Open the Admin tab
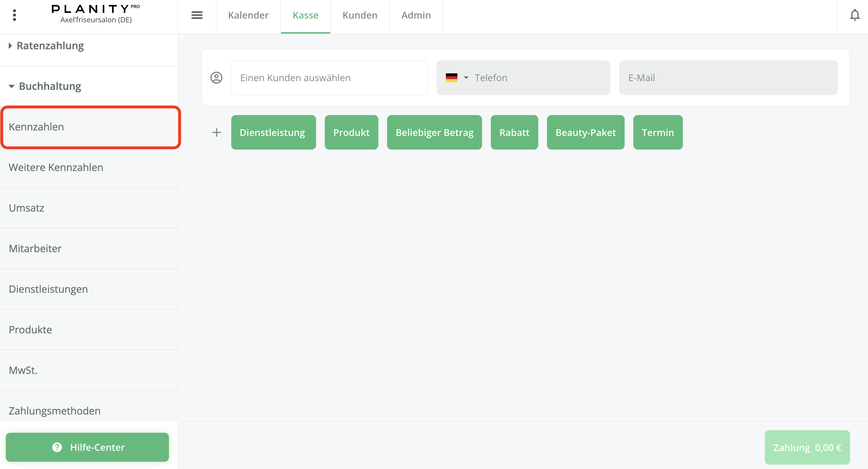 pos(416,15)
